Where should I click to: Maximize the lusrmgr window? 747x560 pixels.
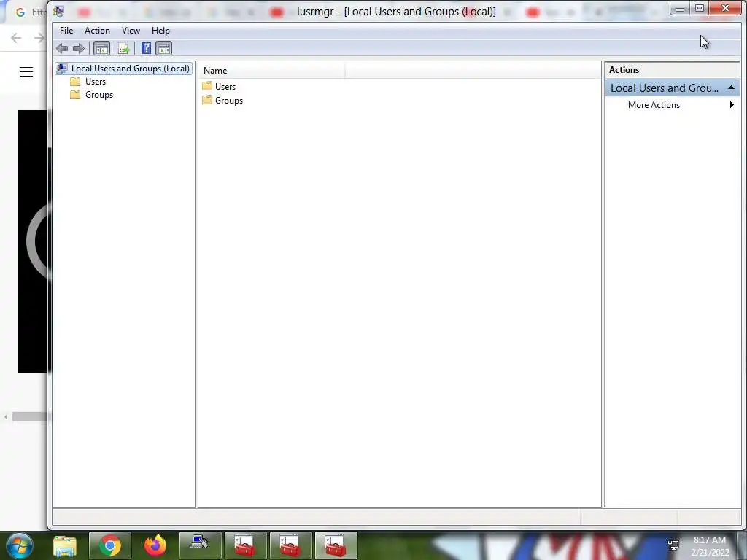[x=700, y=8]
